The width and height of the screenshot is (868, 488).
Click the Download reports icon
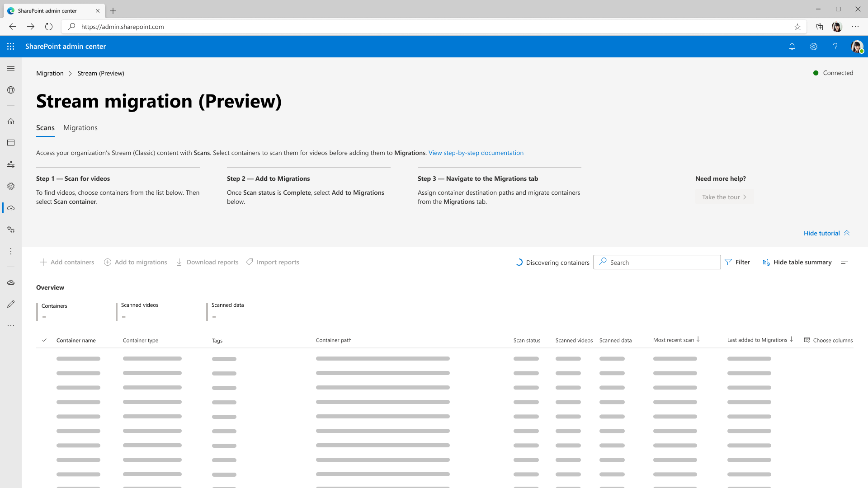179,262
